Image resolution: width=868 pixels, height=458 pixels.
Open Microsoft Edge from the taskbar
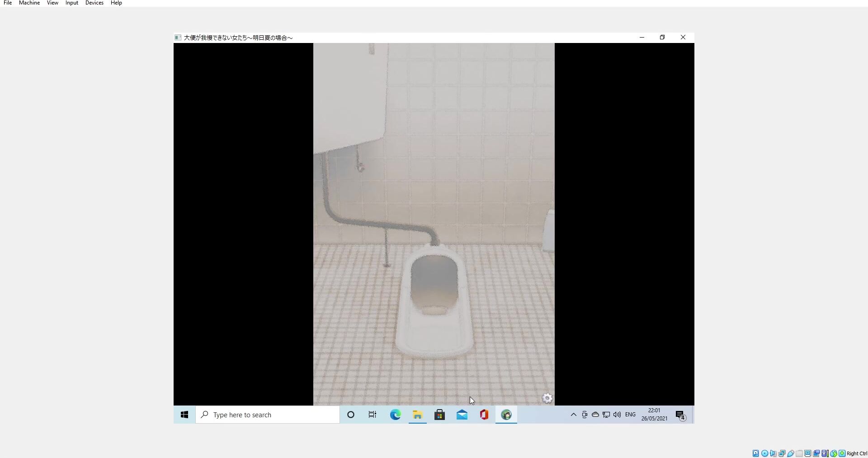[x=395, y=415]
